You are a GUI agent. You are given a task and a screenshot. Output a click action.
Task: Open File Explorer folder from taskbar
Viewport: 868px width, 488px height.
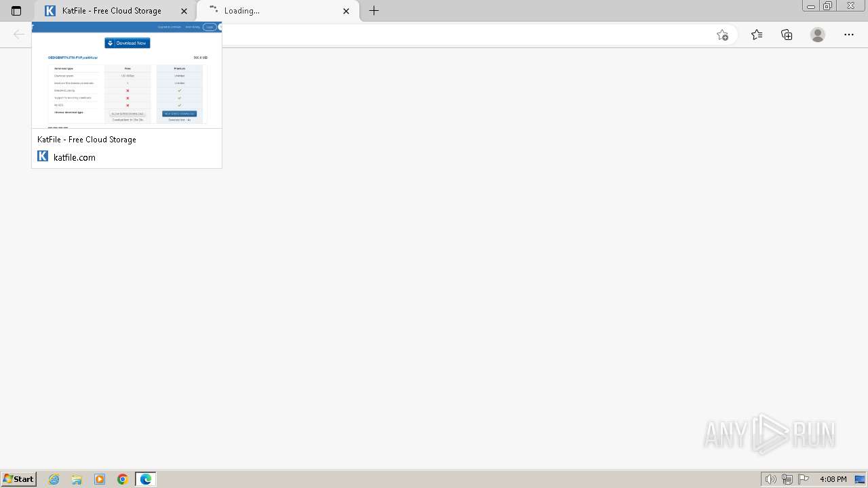pos(77,479)
